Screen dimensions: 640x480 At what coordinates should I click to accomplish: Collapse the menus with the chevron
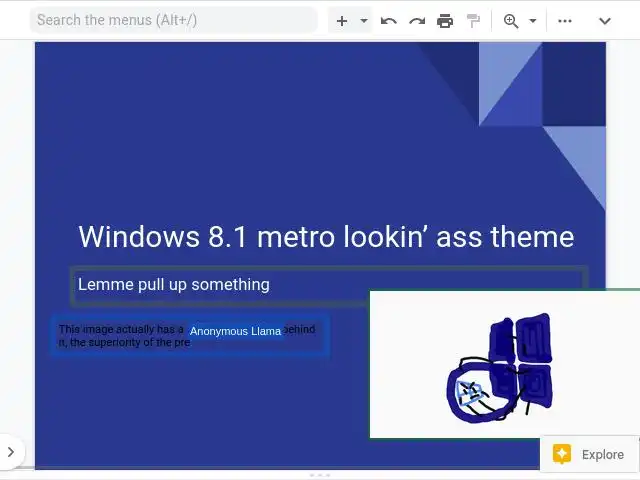pyautogui.click(x=604, y=20)
